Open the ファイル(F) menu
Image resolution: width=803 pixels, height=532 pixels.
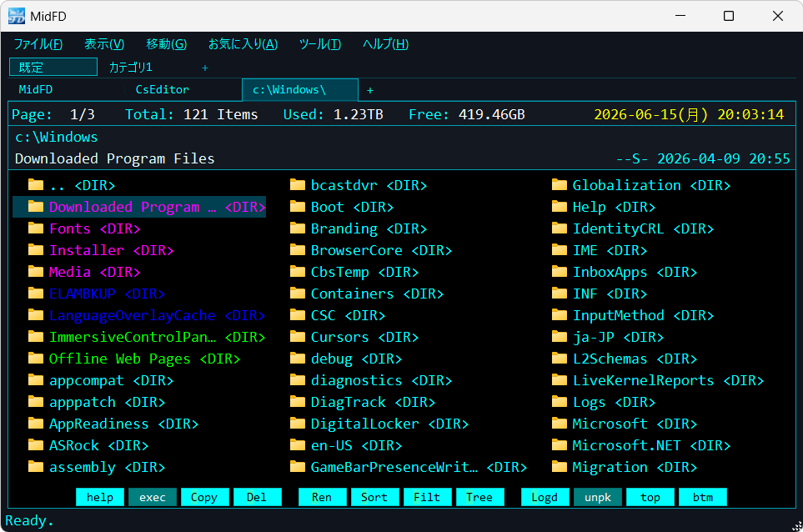38,44
